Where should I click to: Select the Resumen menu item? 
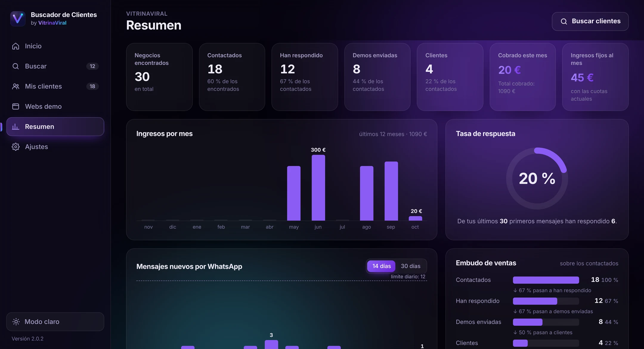[55, 126]
